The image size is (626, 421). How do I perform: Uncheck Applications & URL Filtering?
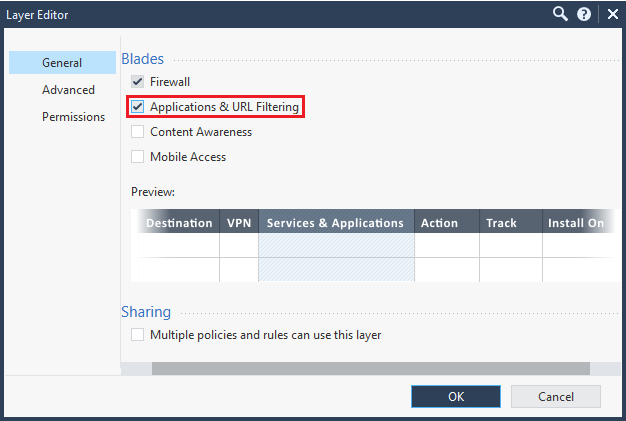point(137,107)
